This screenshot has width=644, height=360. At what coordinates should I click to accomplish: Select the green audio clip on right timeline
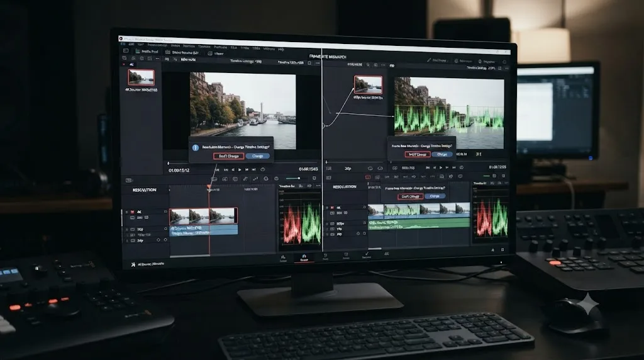[x=419, y=225]
